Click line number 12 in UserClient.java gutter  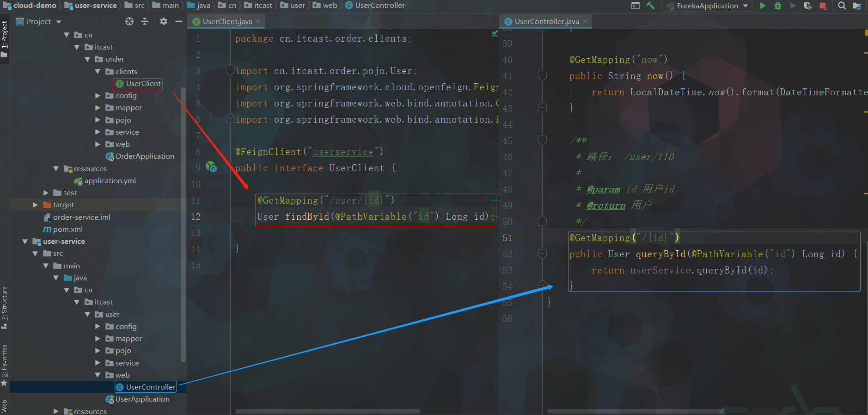coord(196,217)
